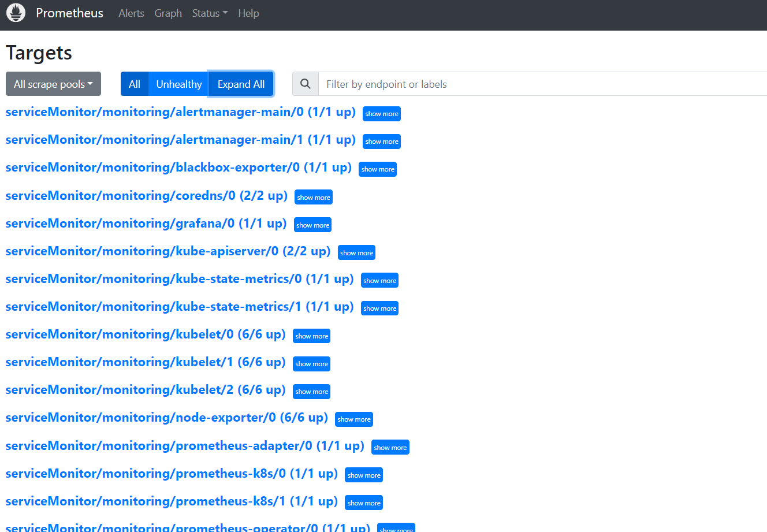This screenshot has height=532, width=767.
Task: Show more for kube-state-metrics/0
Action: click(380, 280)
